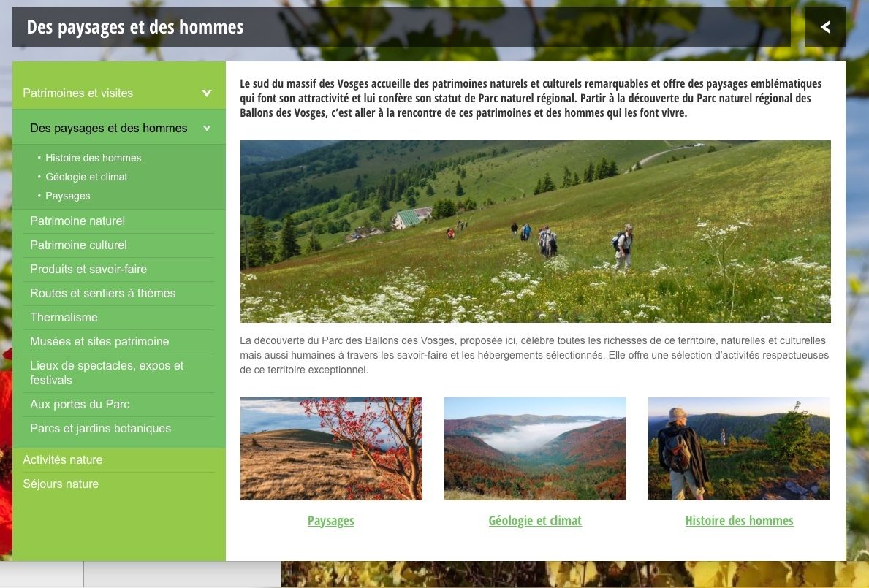Select Thermalisme in the sidebar
869x588 pixels.
pos(64,317)
